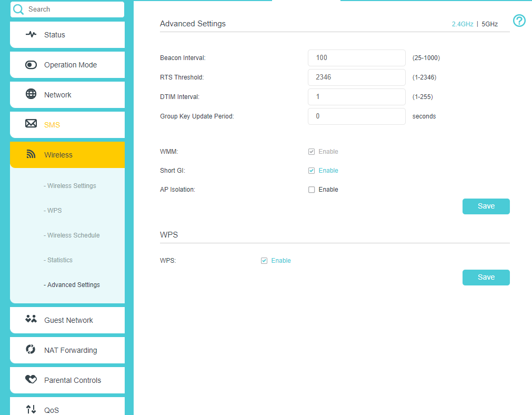Click the WPS Enable label text
The height and width of the screenshot is (415, 532).
pos(281,261)
